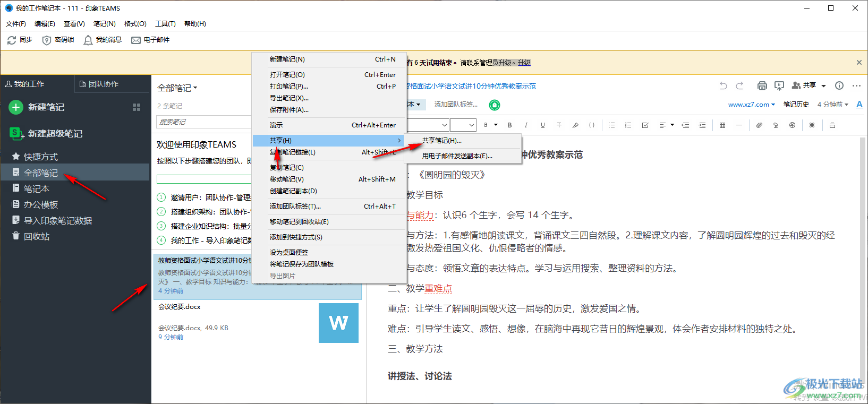Open the All Notes (全部笔记) title dropdown
Viewport: 868px width, 404px height.
click(177, 88)
